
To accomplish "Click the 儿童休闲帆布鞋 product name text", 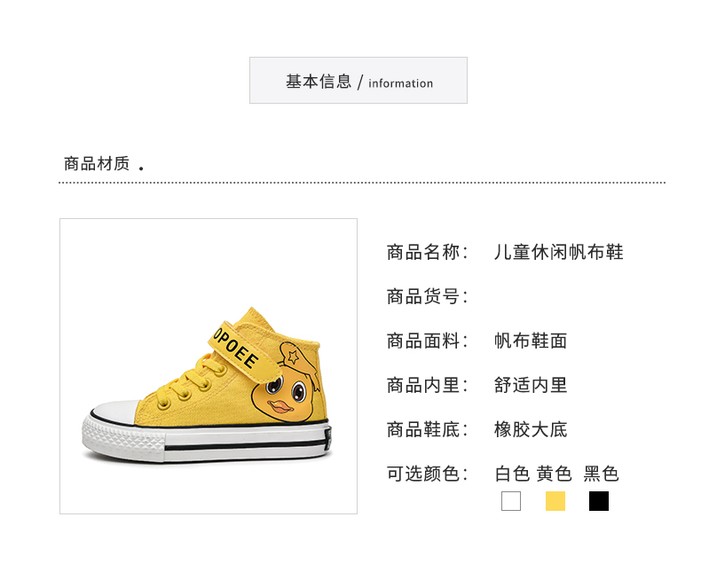I will click(x=558, y=252).
